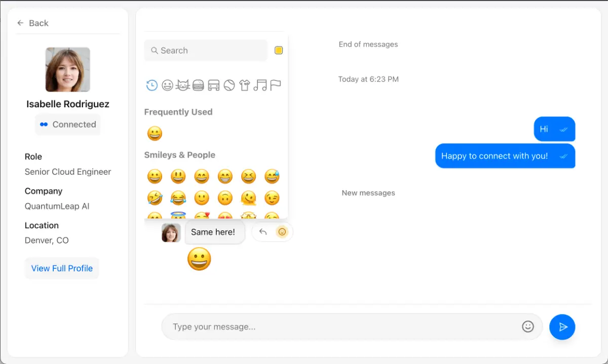Open View Full Profile
The height and width of the screenshot is (364, 608).
point(62,268)
